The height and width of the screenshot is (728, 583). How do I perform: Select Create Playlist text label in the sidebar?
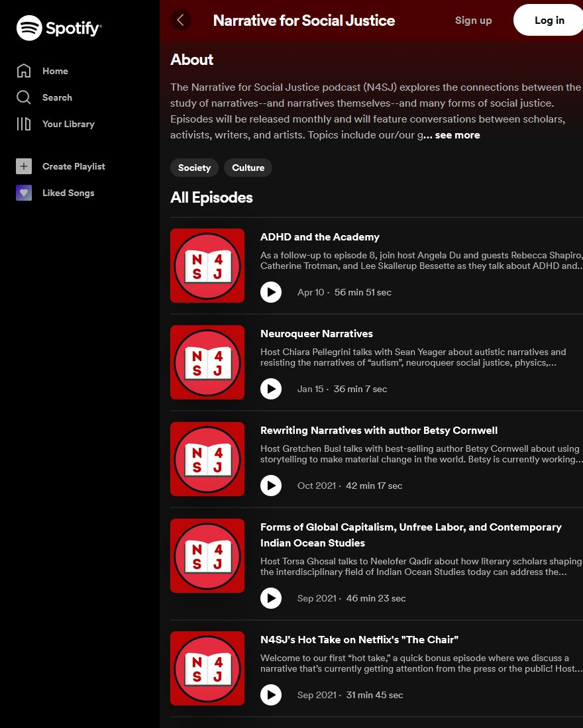74,166
